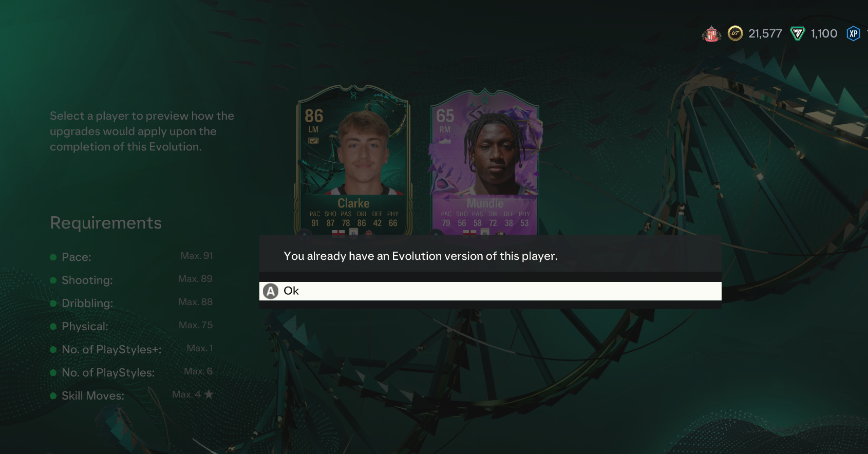
Task: Click the 21,577 coin balance
Action: click(x=765, y=34)
